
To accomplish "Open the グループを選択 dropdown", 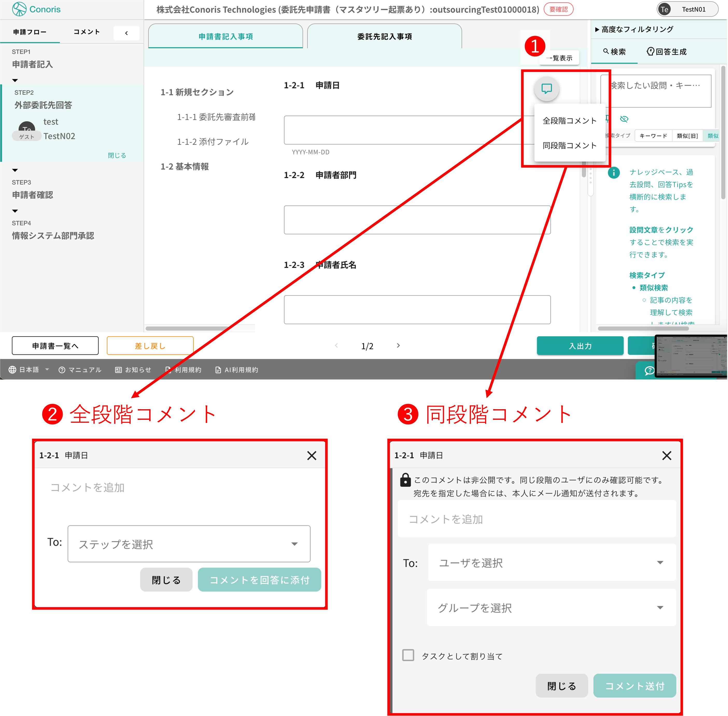I will 551,608.
